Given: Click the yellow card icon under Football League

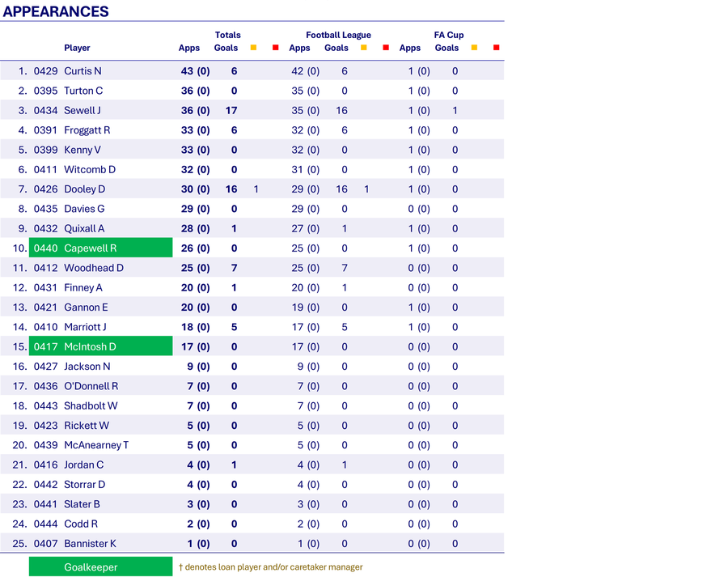Looking at the screenshot, I should (x=364, y=48).
